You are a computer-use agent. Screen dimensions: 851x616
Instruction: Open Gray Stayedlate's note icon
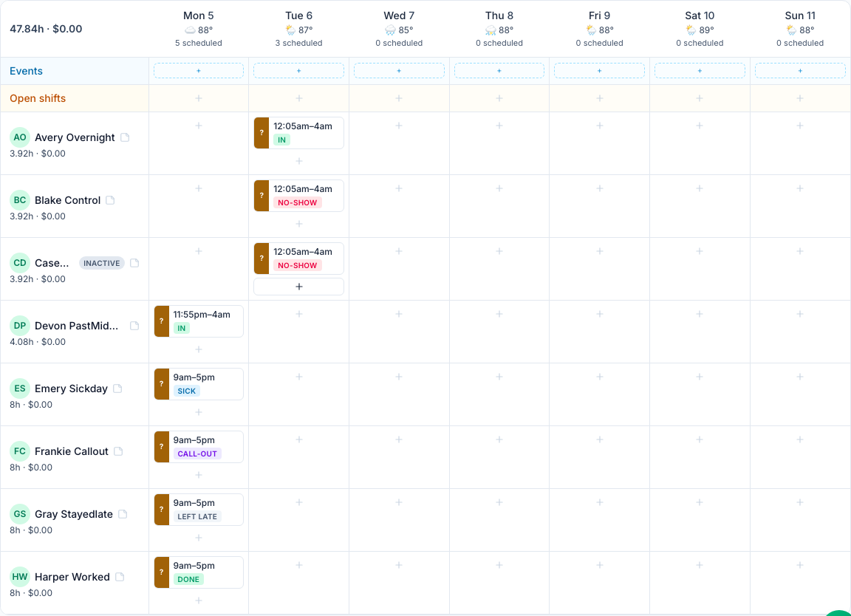123,514
